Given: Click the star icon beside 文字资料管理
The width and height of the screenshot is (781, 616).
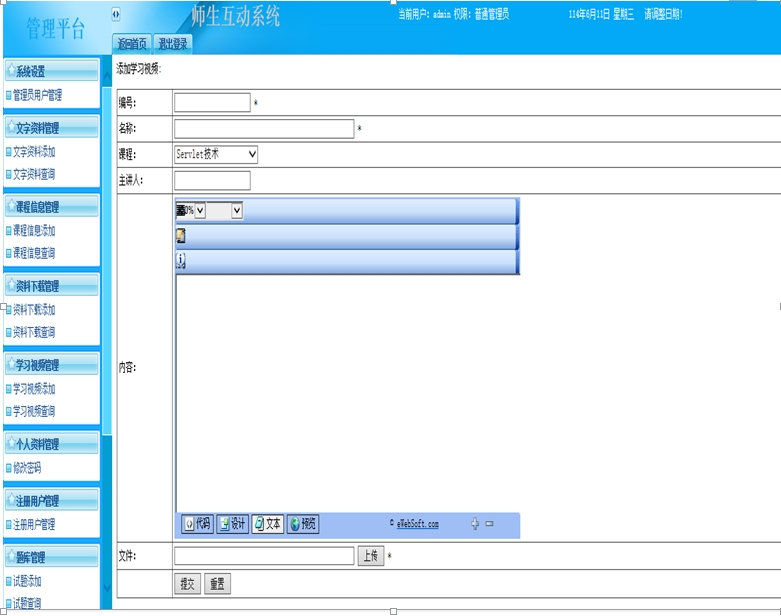Looking at the screenshot, I should pos(11,127).
